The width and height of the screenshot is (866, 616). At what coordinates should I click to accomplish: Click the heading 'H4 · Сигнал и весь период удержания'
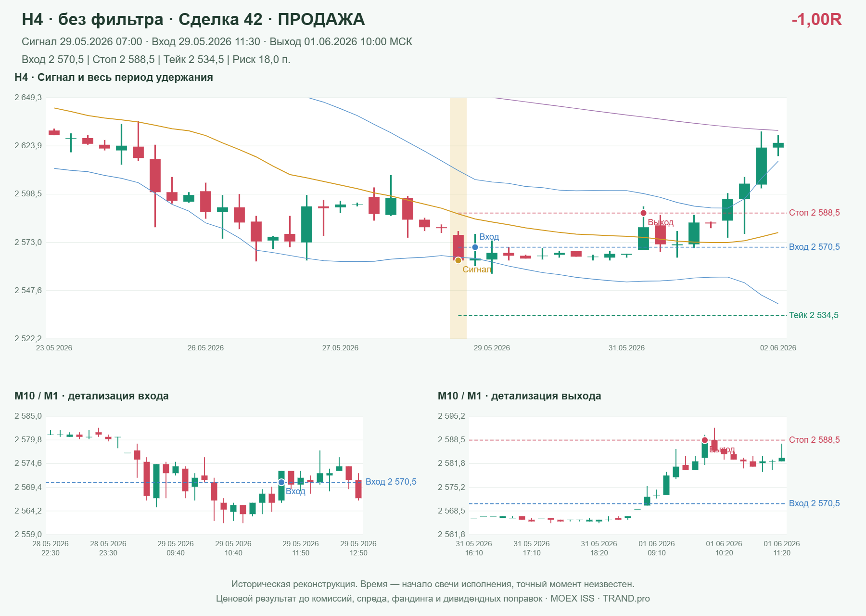click(114, 77)
